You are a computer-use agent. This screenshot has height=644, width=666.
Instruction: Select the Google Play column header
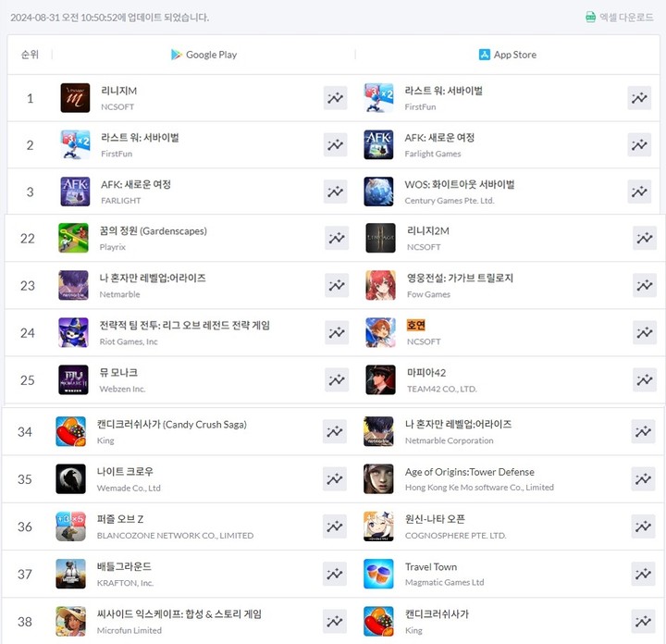click(203, 55)
